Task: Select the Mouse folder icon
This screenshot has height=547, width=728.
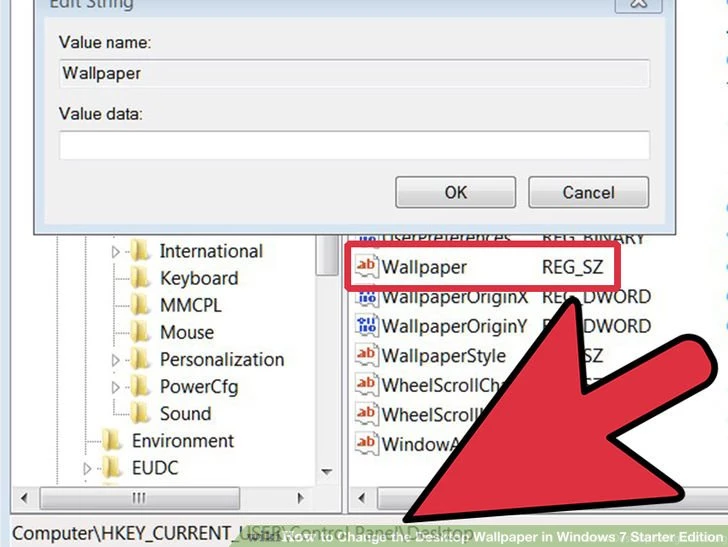Action: click(x=140, y=332)
